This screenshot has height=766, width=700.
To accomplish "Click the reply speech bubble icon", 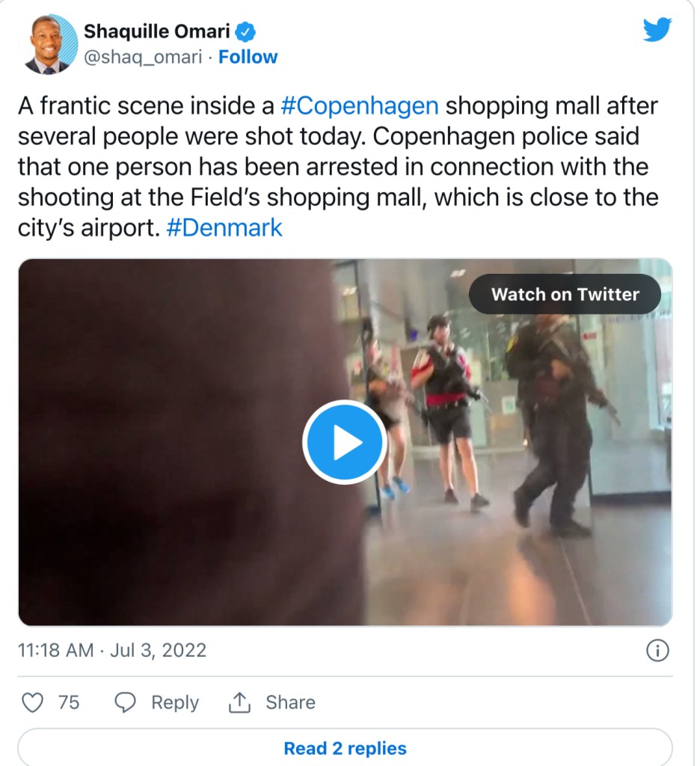I will coord(126,702).
